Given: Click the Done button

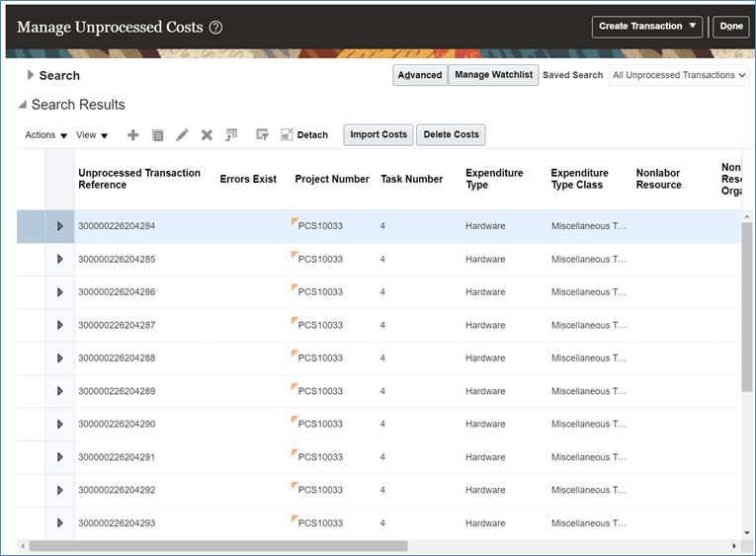Looking at the screenshot, I should pyautogui.click(x=731, y=27).
